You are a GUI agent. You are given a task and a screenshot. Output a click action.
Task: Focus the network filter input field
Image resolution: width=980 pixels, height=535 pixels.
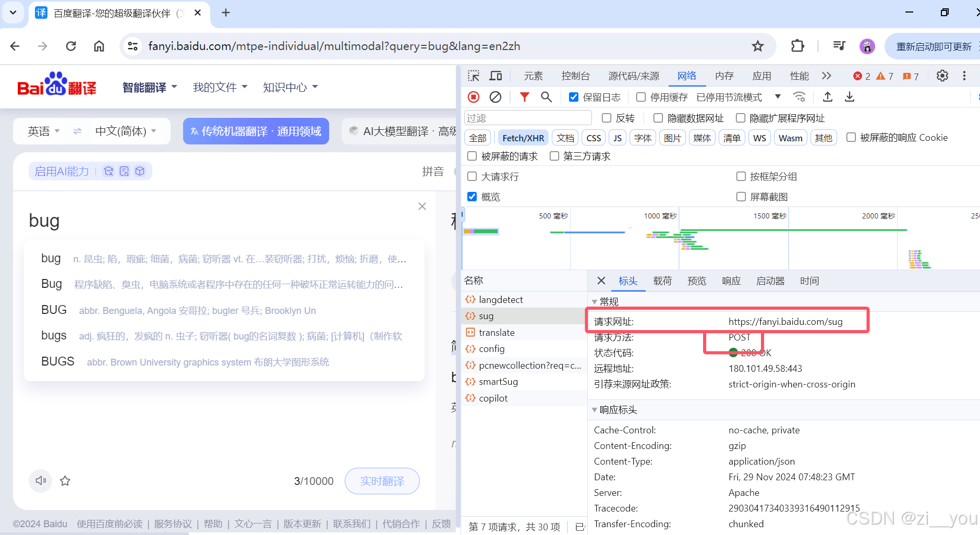(x=528, y=118)
